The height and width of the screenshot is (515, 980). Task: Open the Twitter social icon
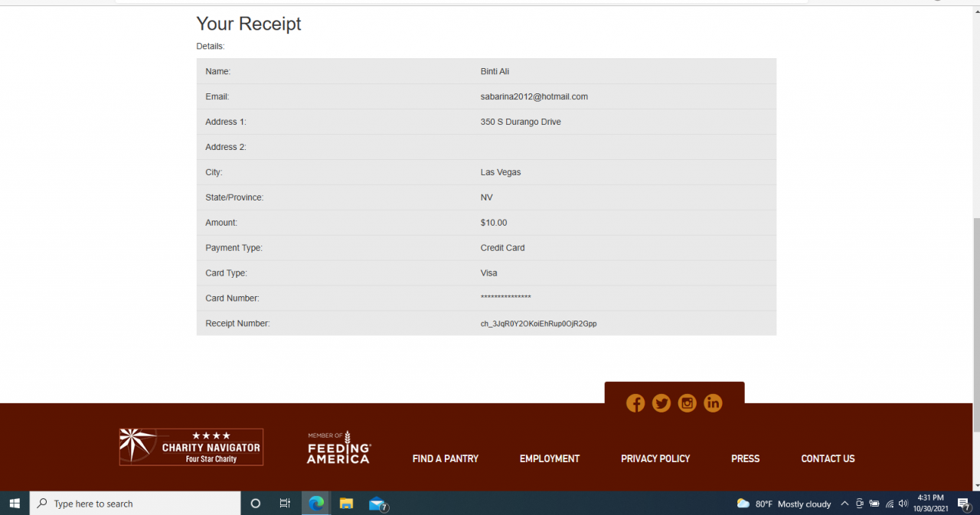pos(661,403)
